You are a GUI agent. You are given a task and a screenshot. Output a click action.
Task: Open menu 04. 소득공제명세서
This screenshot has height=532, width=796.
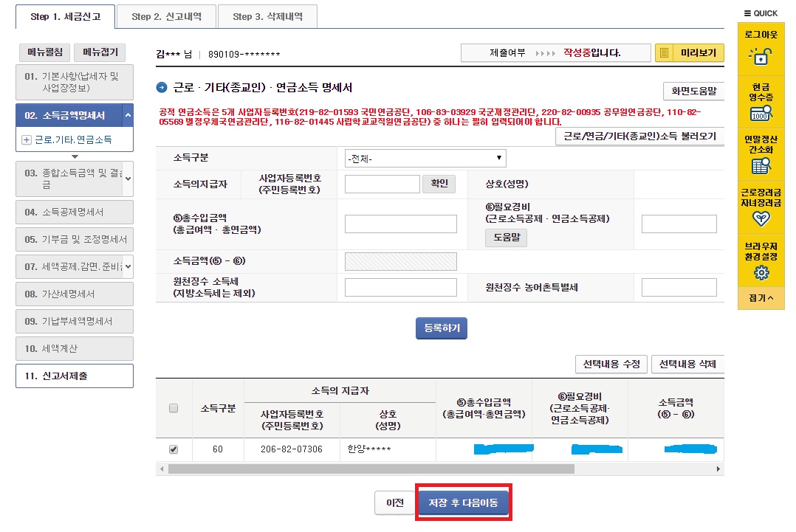[75, 212]
